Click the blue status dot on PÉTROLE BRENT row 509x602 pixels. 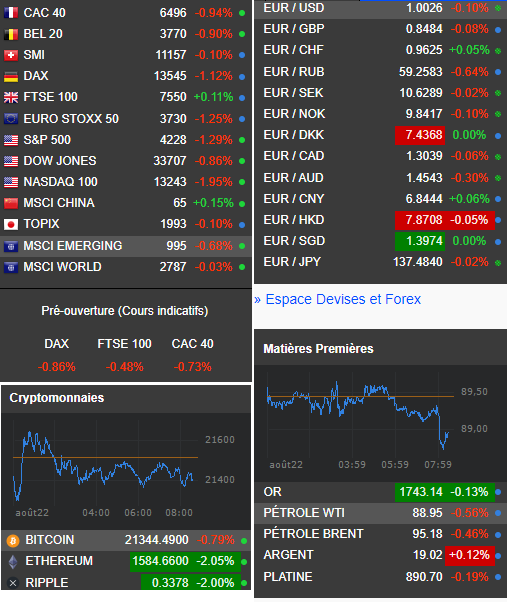coord(498,534)
